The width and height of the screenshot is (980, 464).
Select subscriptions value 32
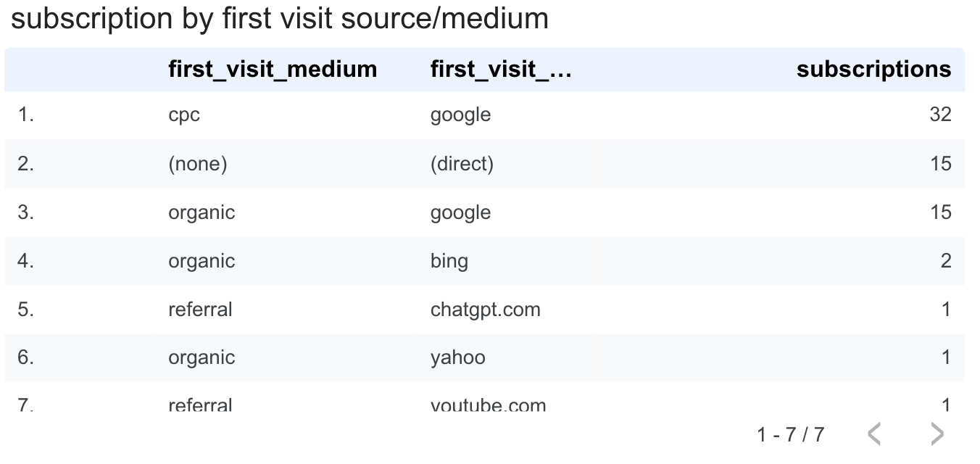click(940, 115)
